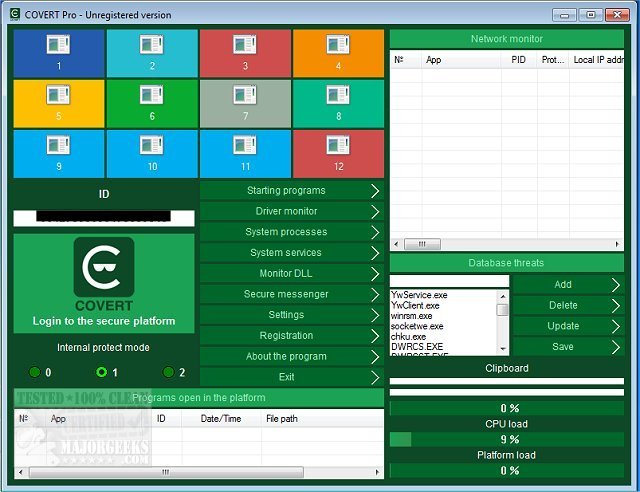The height and width of the screenshot is (492, 640).
Task: Open the Settings menu entry
Action: (x=291, y=315)
